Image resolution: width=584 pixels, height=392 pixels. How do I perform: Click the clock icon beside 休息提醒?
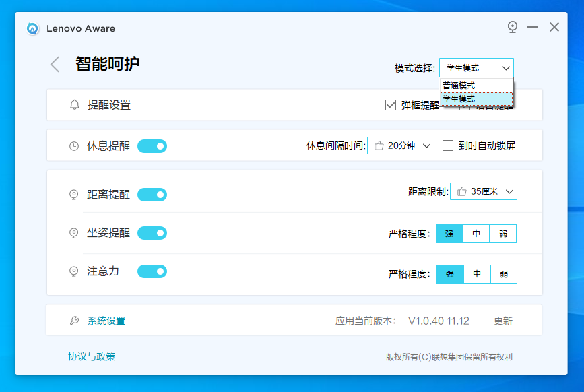coord(74,146)
